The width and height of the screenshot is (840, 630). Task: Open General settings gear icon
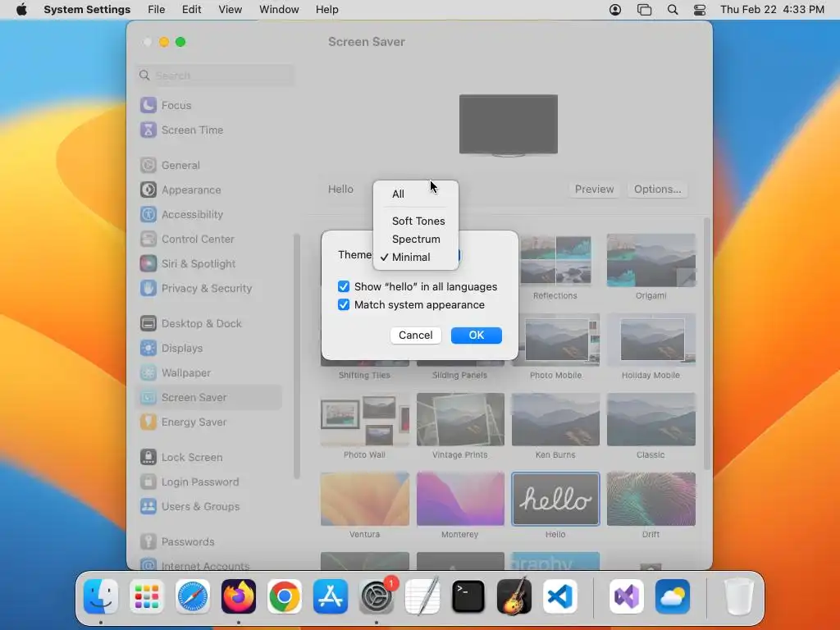(x=148, y=165)
